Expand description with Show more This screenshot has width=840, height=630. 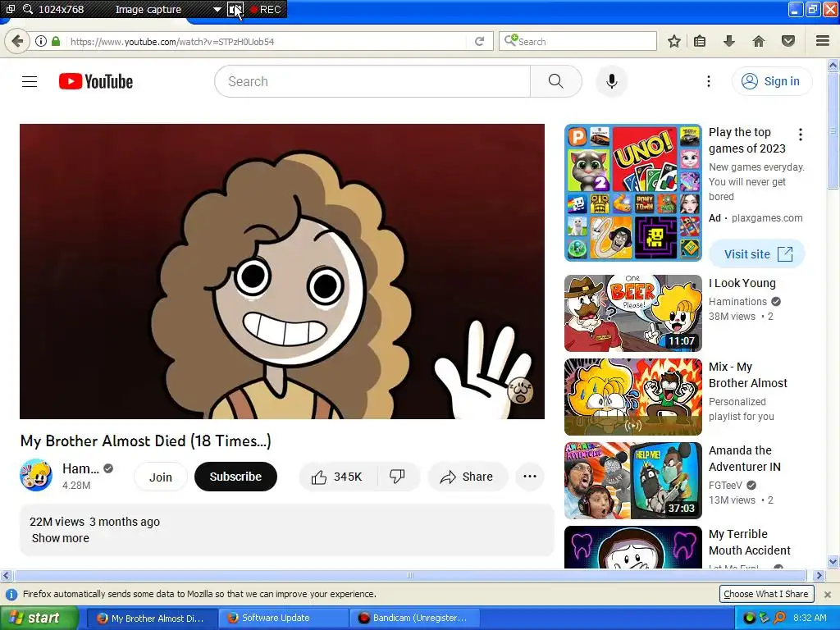(61, 538)
